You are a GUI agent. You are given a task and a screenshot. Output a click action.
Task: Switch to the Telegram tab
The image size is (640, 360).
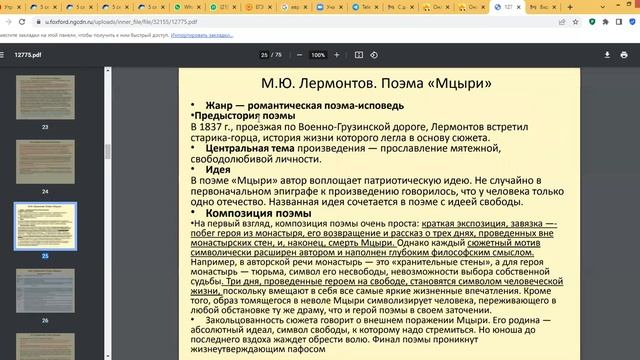pyautogui.click(x=362, y=7)
